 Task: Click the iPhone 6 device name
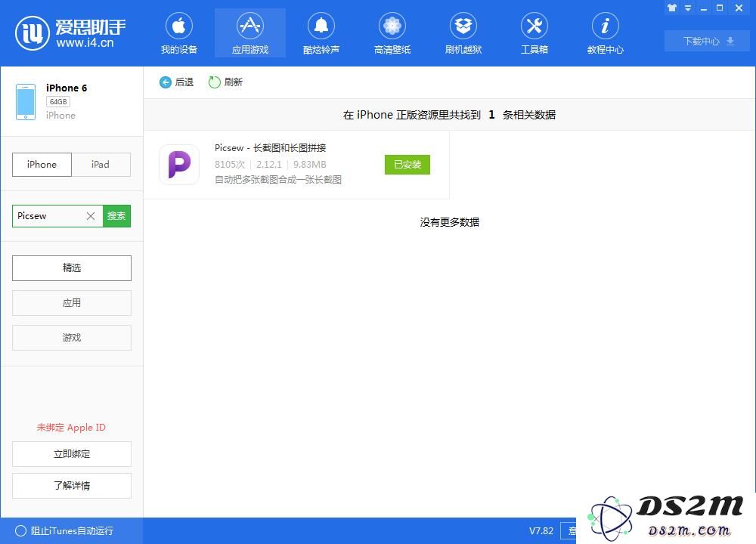[x=67, y=88]
